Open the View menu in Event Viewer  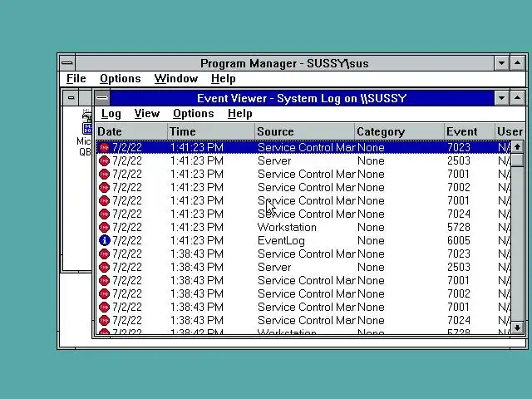(146, 114)
